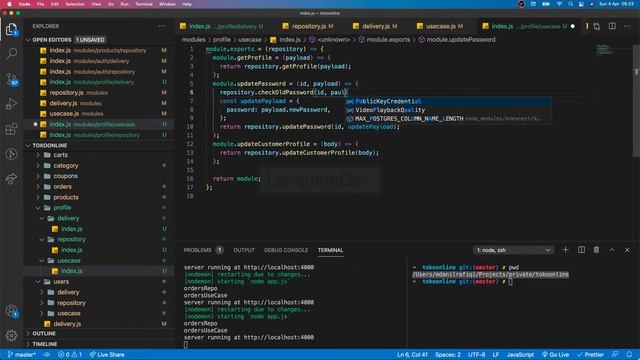Screen dimensions: 640x360
Task: Open the Explorer view in activity bar
Action: pyautogui.click(x=11, y=29)
